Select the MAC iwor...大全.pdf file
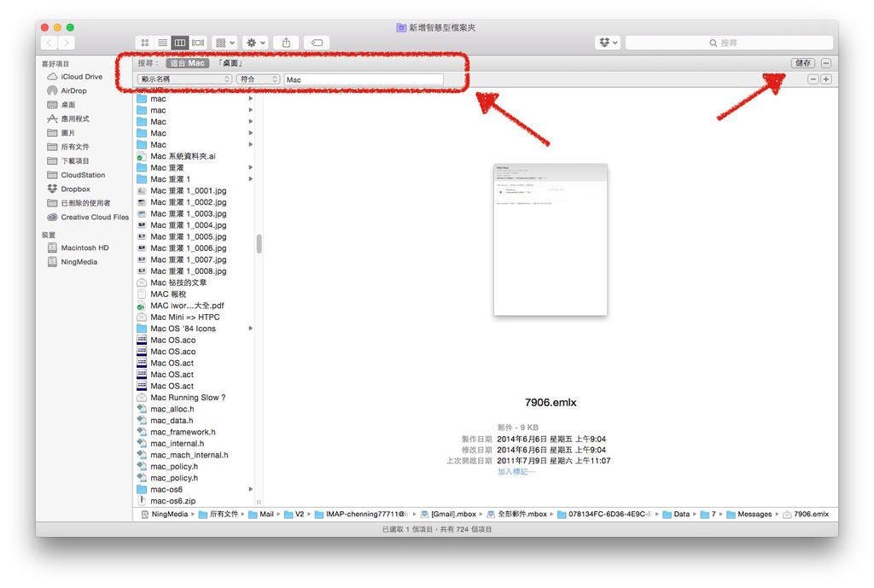Image resolution: width=874 pixels, height=588 pixels. (187, 306)
